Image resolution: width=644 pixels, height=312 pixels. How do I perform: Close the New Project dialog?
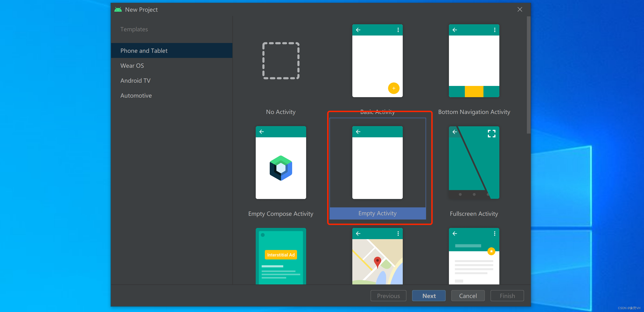519,10
